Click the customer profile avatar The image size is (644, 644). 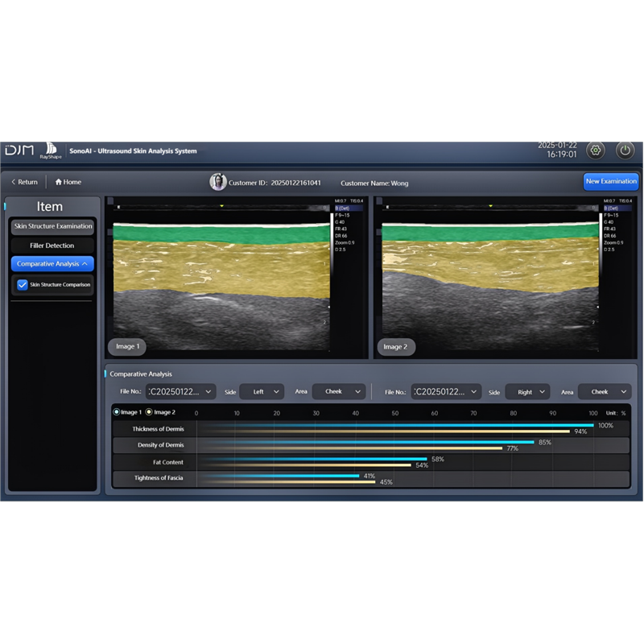pos(217,182)
